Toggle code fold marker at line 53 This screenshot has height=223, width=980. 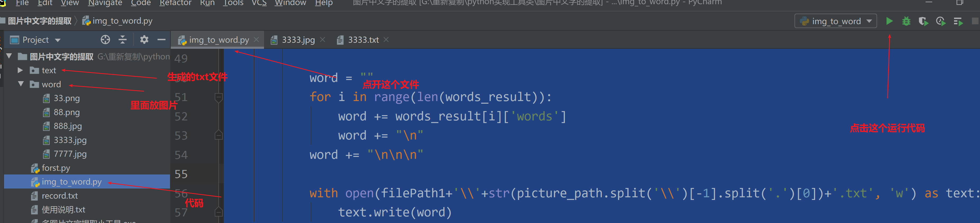coord(219,135)
